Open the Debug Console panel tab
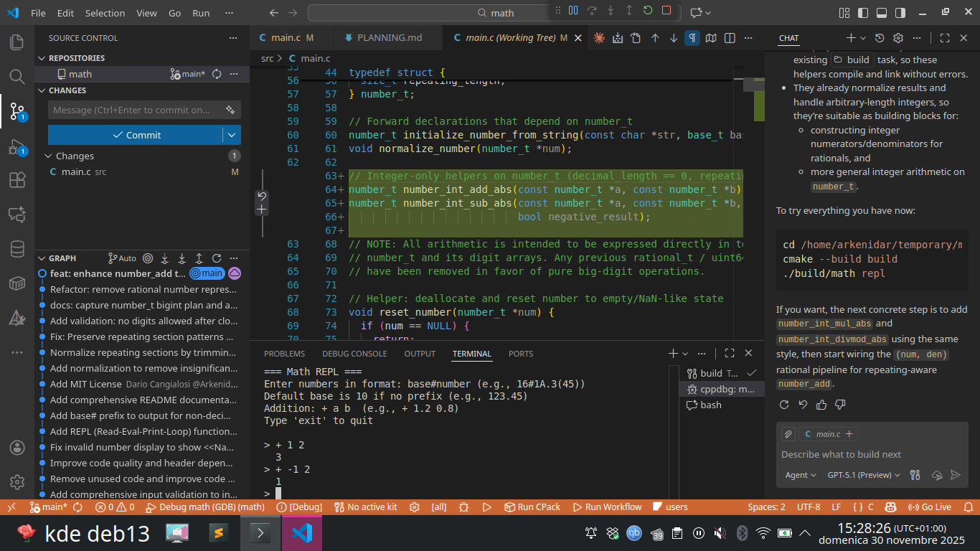This screenshot has height=551, width=980. tap(354, 354)
